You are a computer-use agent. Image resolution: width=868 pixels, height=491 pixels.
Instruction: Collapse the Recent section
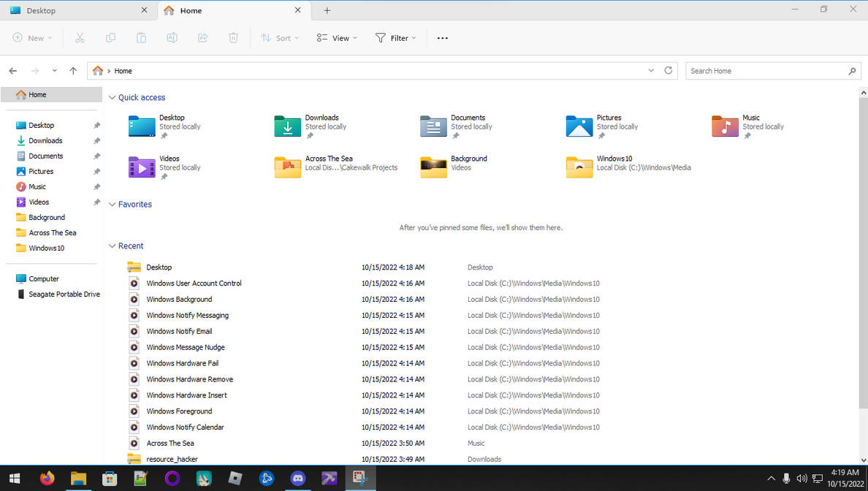112,245
